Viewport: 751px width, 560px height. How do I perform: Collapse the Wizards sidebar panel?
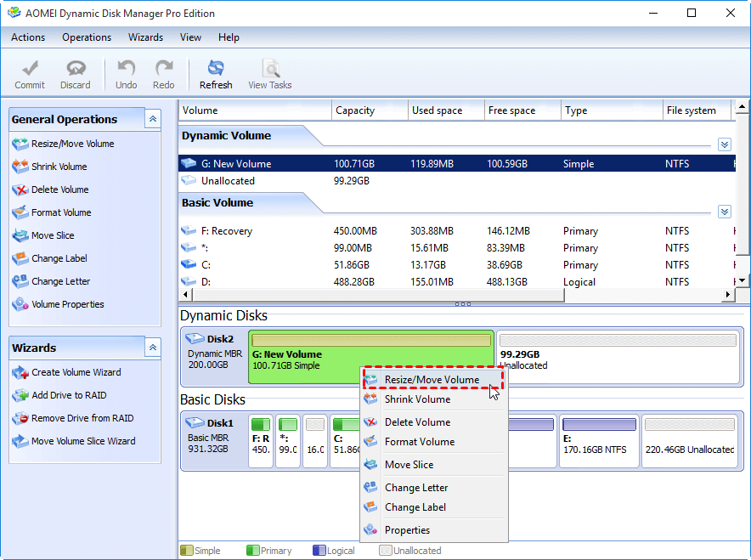point(153,348)
